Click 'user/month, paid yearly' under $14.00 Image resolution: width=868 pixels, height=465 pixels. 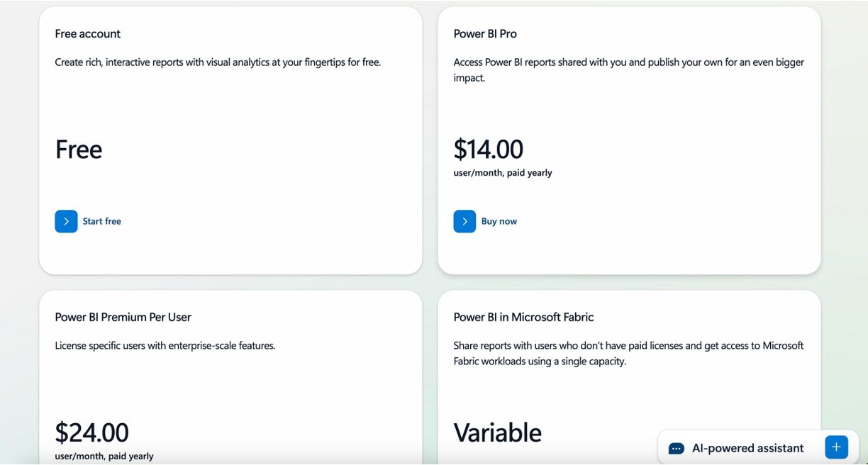click(503, 173)
